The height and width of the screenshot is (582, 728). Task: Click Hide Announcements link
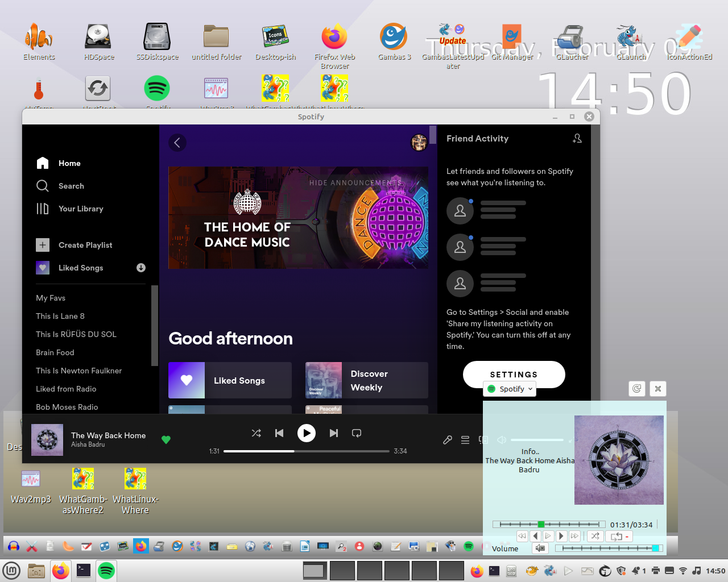coord(355,183)
